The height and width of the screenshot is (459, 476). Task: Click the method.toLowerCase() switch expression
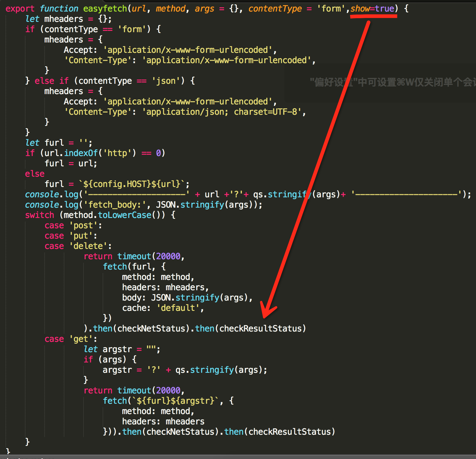pos(113,215)
